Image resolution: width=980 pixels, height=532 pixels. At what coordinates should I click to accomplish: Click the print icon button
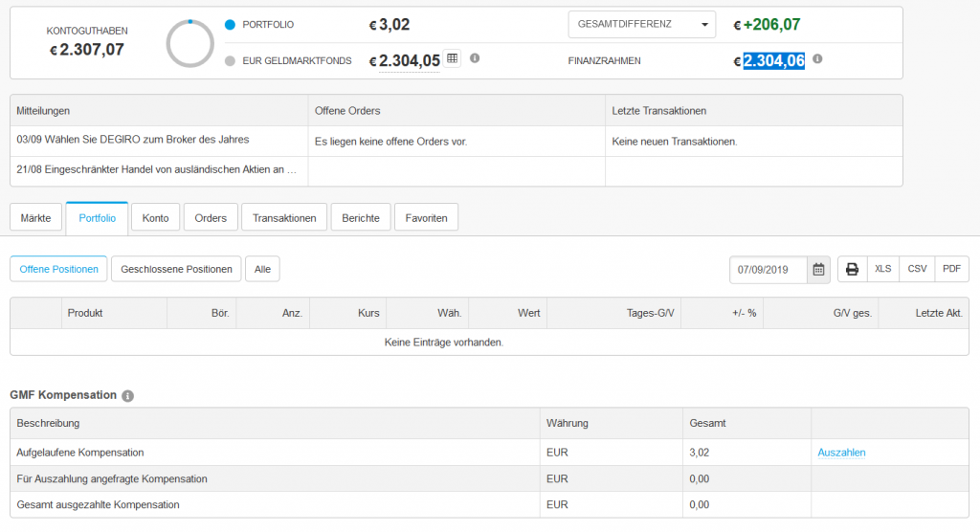pyautogui.click(x=852, y=269)
